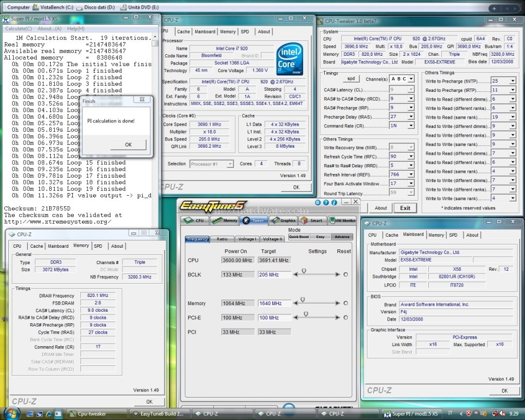Click the EasyTune6 help question mark icon
This screenshot has width=525, height=420.
(x=326, y=202)
